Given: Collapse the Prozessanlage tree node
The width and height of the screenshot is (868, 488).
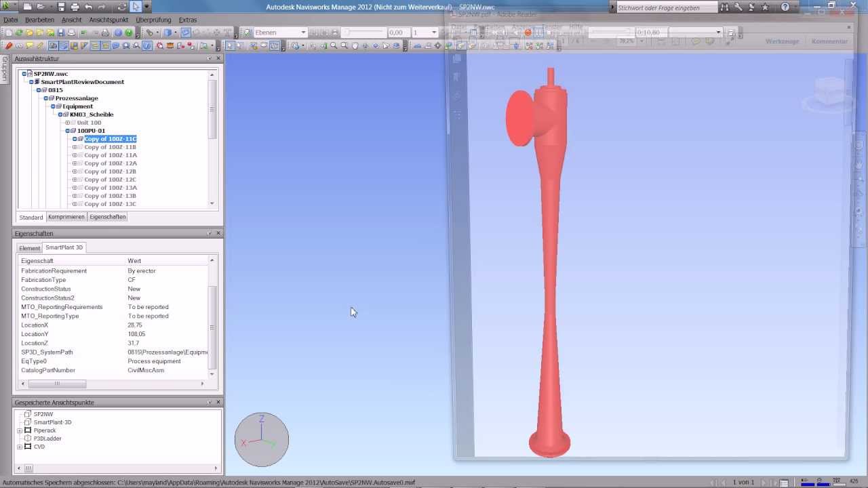Looking at the screenshot, I should 46,98.
